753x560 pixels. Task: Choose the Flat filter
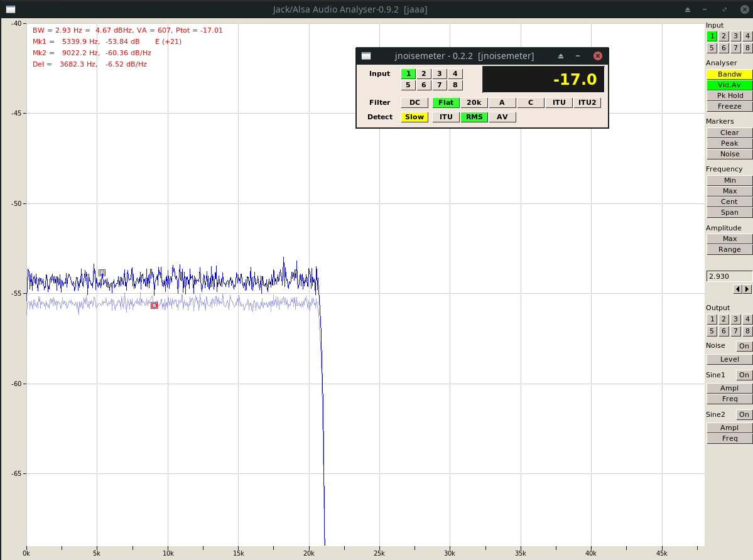(446, 103)
